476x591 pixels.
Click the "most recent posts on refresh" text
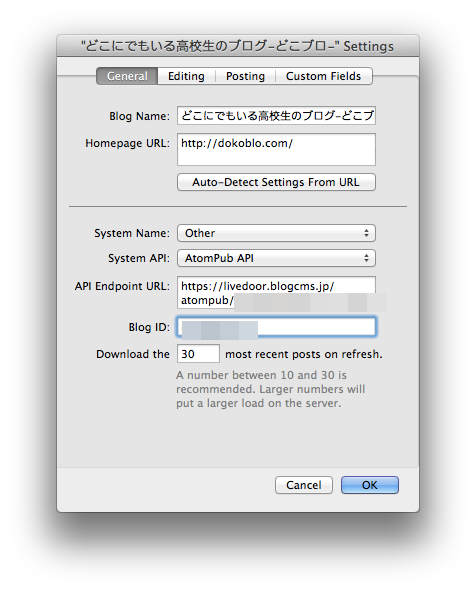tap(304, 354)
